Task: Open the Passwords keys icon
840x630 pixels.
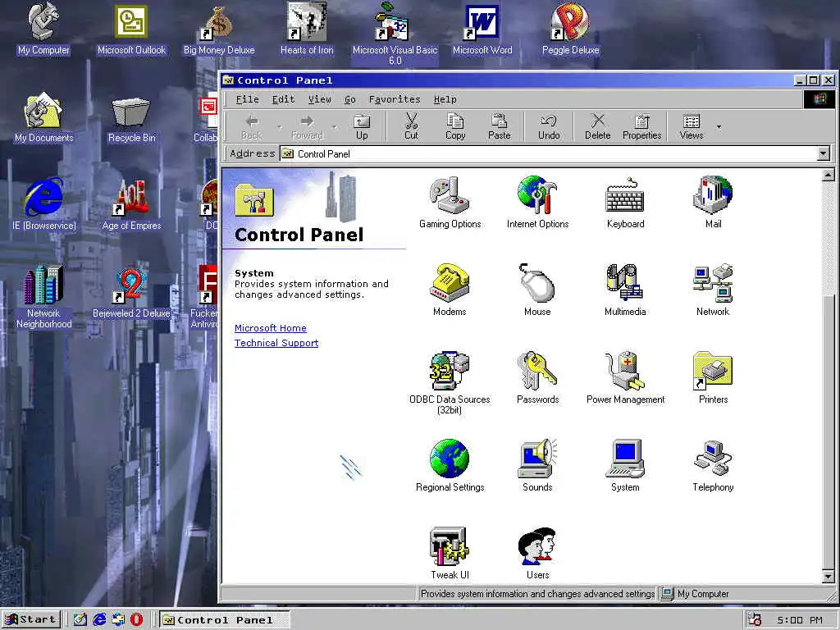Action: point(537,377)
